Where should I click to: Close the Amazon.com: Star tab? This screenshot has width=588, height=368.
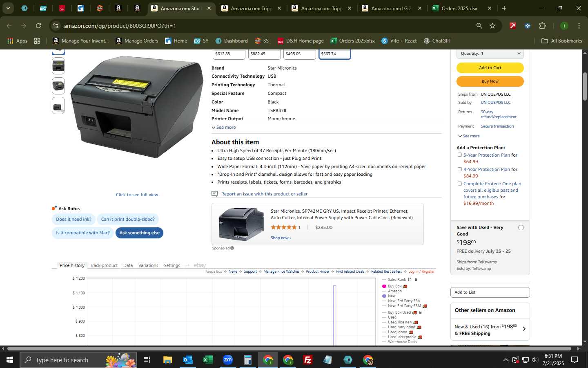tap(209, 8)
